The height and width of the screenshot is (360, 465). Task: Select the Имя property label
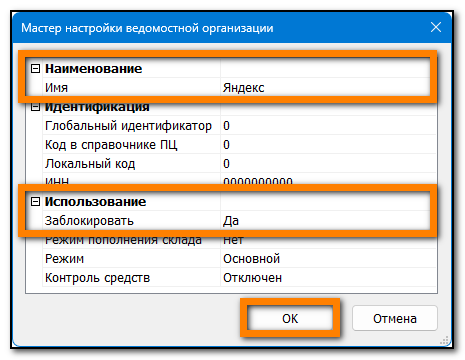tap(56, 88)
